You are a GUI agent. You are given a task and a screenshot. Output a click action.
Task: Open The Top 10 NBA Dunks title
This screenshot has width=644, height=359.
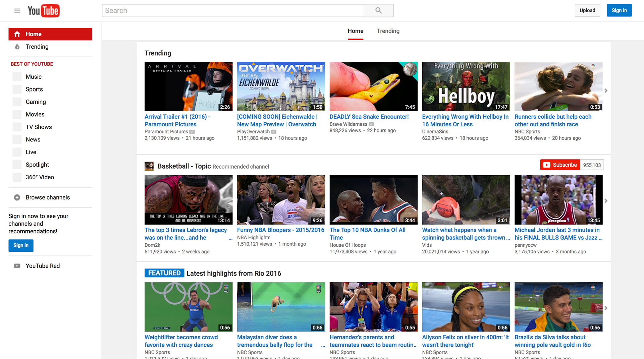[368, 234]
